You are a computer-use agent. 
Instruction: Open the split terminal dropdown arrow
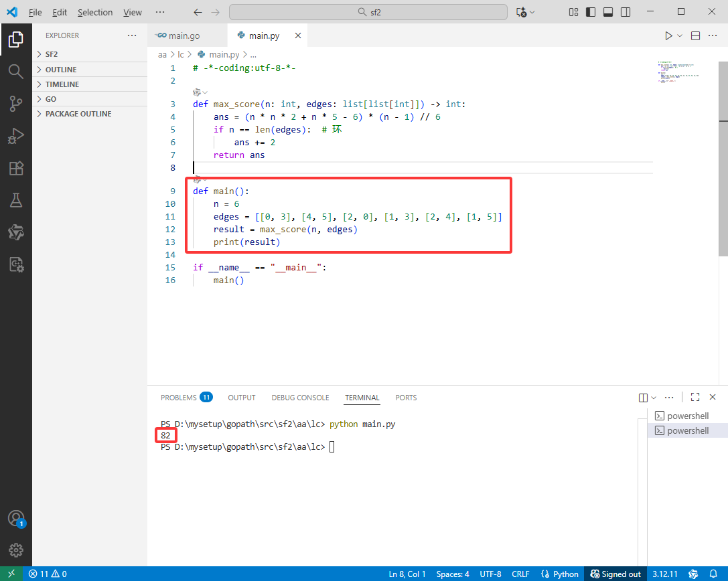(x=654, y=398)
